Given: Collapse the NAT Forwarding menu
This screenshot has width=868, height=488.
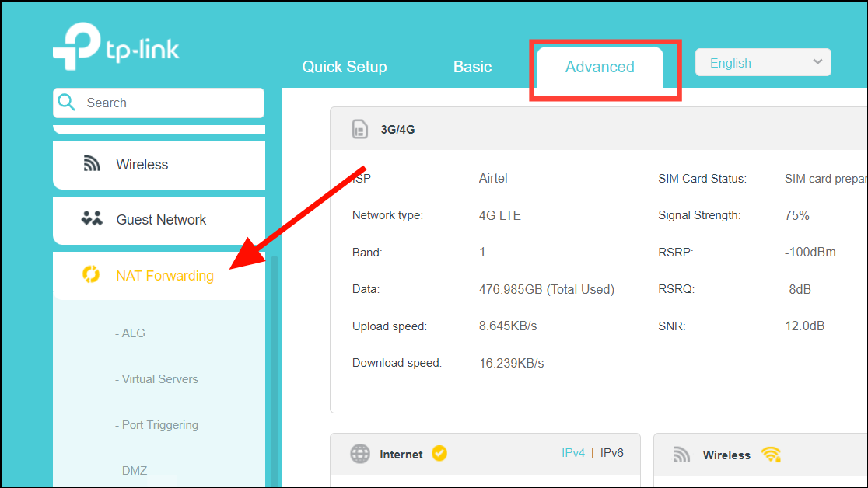Looking at the screenshot, I should tap(159, 276).
